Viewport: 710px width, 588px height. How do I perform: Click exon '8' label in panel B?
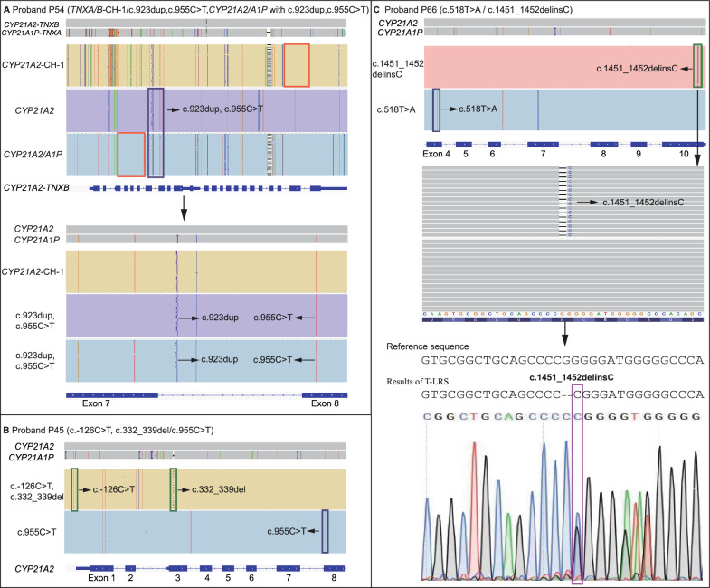coord(334,577)
